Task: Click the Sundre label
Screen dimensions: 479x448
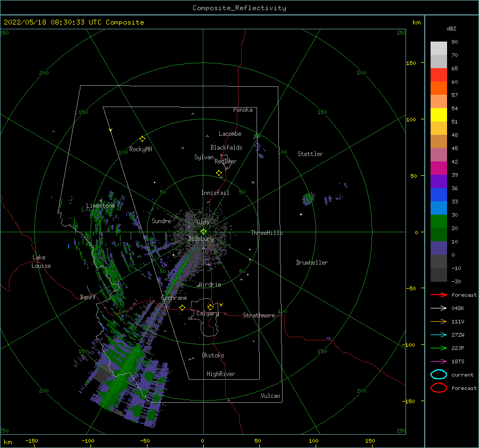Action: pyautogui.click(x=161, y=221)
